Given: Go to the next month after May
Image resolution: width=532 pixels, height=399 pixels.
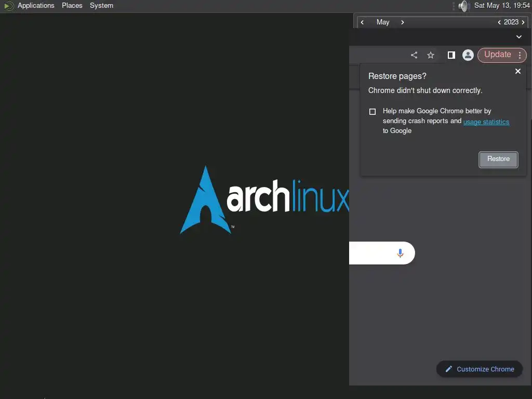Looking at the screenshot, I should tap(403, 22).
